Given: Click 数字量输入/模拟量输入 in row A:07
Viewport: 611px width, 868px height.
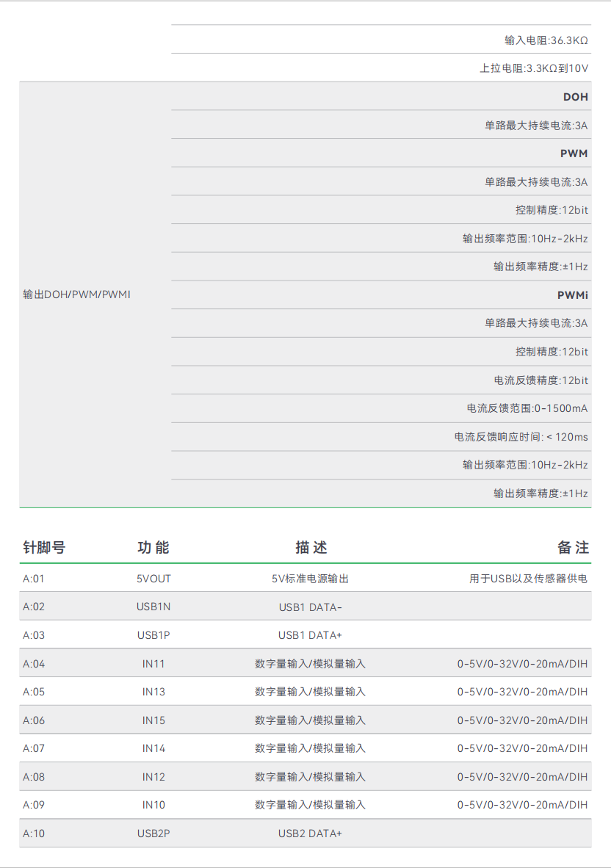Looking at the screenshot, I should 310,749.
